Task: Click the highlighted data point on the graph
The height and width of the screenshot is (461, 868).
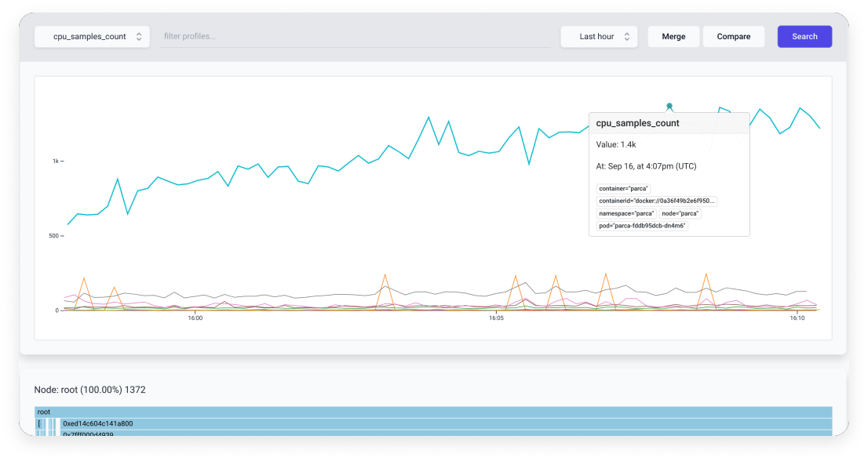Action: pos(669,106)
